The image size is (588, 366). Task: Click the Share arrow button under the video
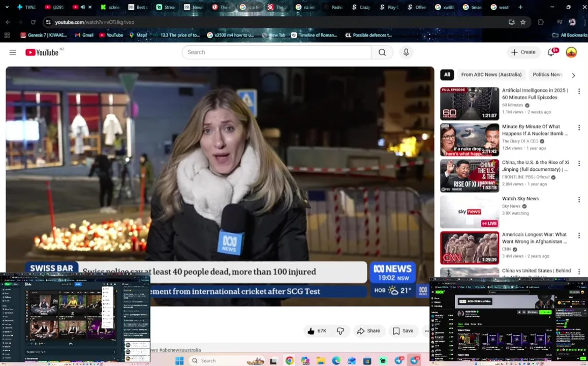click(368, 331)
